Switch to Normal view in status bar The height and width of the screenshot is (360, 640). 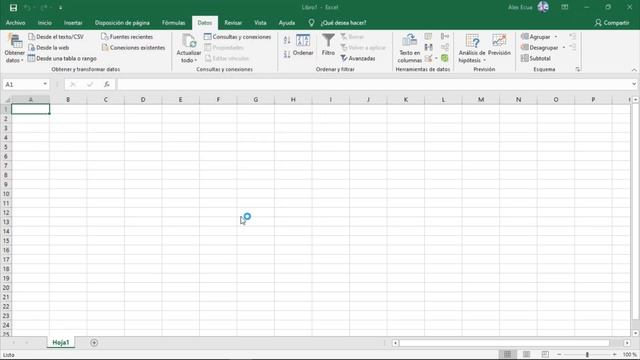point(507,355)
